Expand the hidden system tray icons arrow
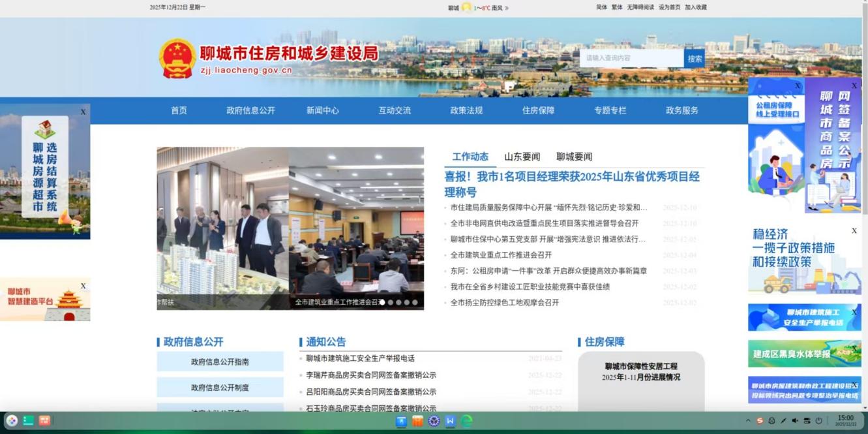The height and width of the screenshot is (434, 868). pyautogui.click(x=748, y=421)
